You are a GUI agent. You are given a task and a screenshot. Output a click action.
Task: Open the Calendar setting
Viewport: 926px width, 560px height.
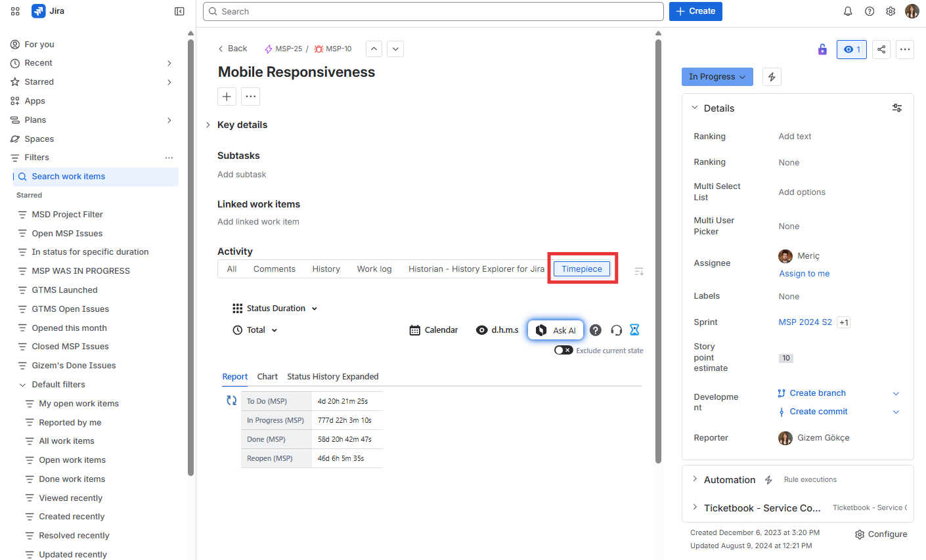tap(433, 330)
